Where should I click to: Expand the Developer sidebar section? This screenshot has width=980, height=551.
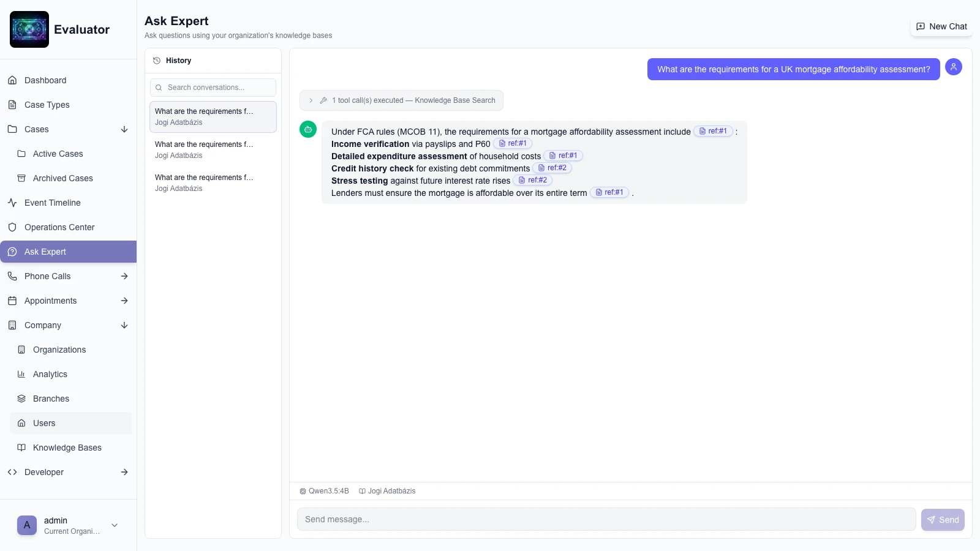pyautogui.click(x=124, y=472)
